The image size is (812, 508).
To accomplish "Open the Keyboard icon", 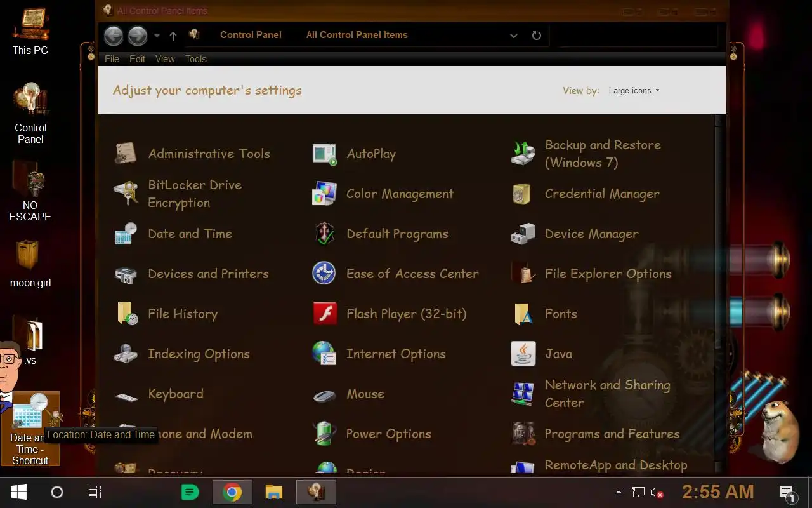I will [126, 396].
